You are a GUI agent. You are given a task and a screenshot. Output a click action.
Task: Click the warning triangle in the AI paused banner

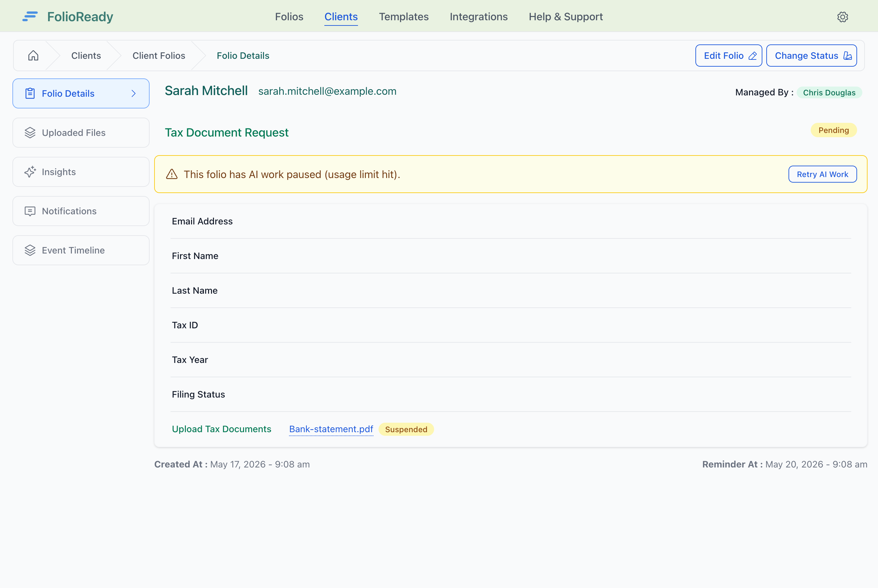(172, 174)
